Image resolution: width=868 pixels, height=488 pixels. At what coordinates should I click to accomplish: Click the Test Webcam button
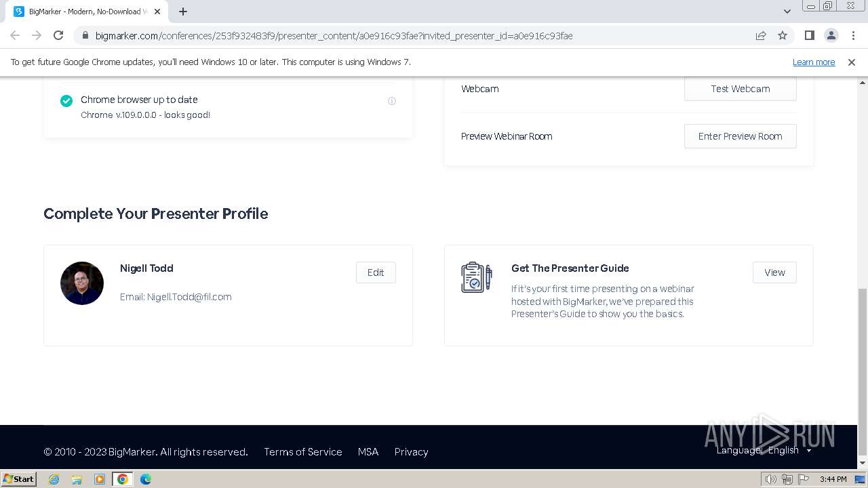tap(741, 89)
